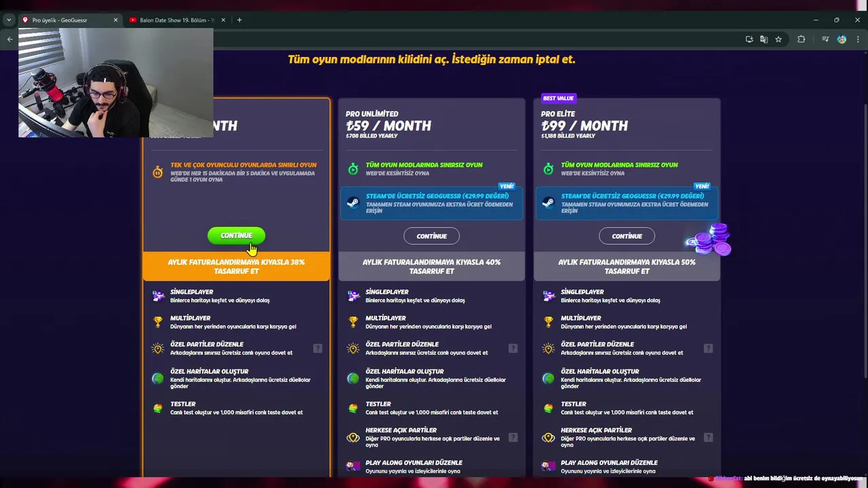Click the Multiplayer trophy icon in first plan
Viewport: 868px width, 488px height.
(158, 322)
